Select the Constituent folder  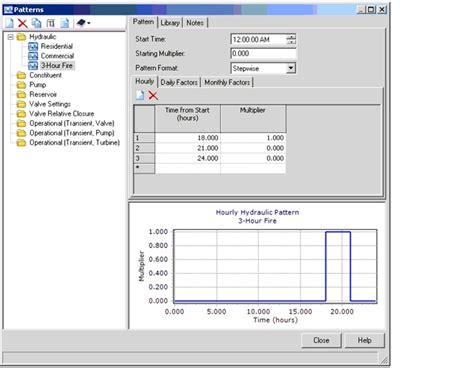pos(45,75)
